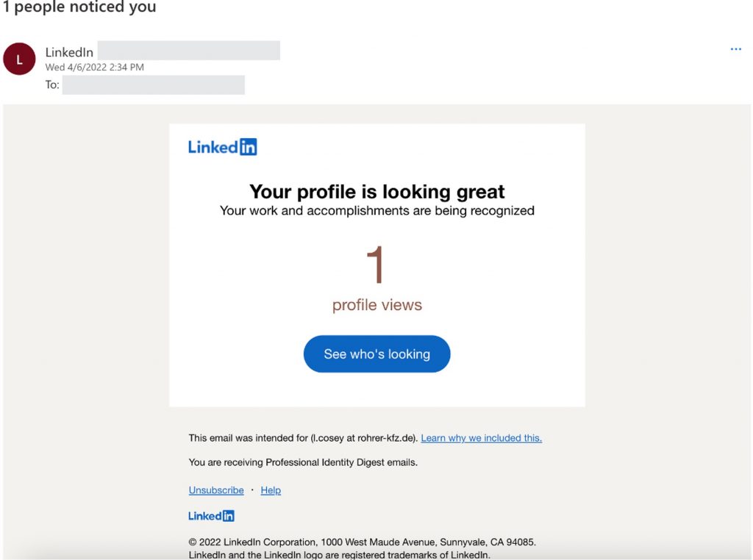Open the Help link in the footer

pos(271,490)
